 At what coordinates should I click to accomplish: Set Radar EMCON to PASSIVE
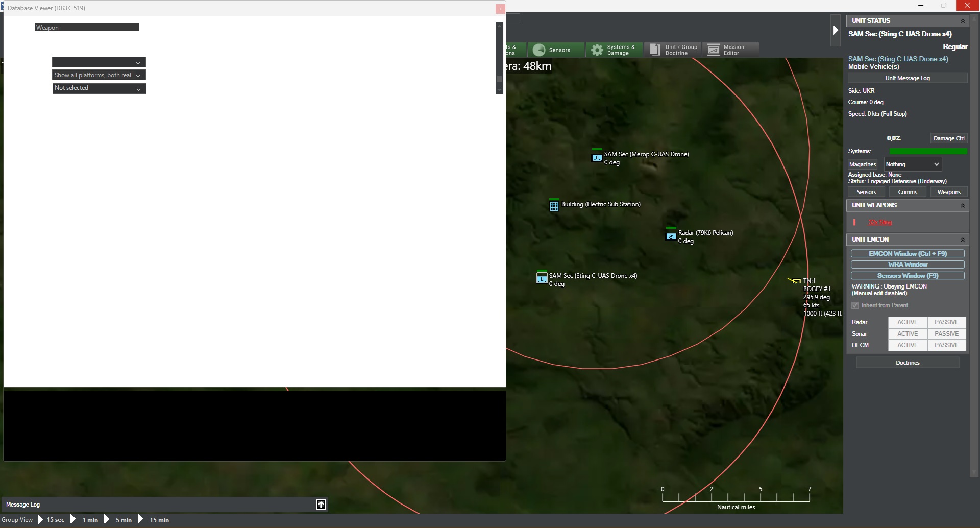(946, 322)
